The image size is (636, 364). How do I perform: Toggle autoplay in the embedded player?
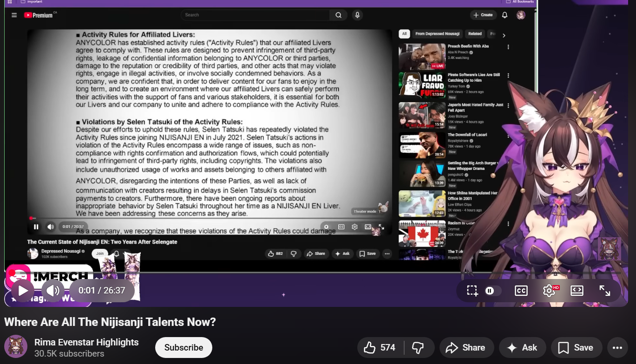(x=327, y=227)
